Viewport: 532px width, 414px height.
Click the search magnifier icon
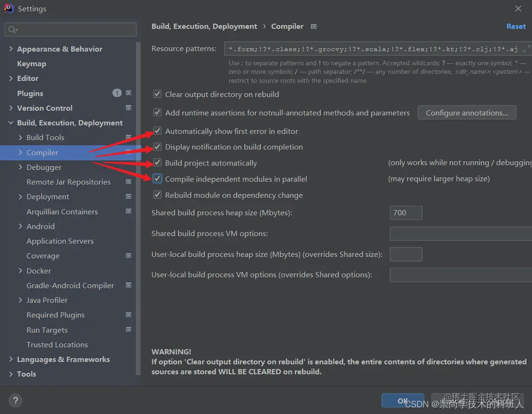point(12,30)
